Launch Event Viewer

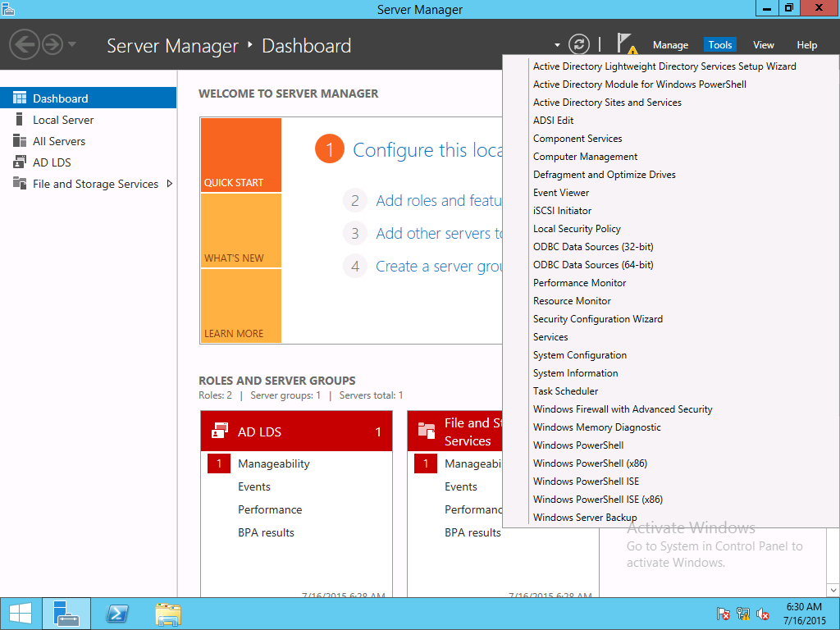(561, 192)
